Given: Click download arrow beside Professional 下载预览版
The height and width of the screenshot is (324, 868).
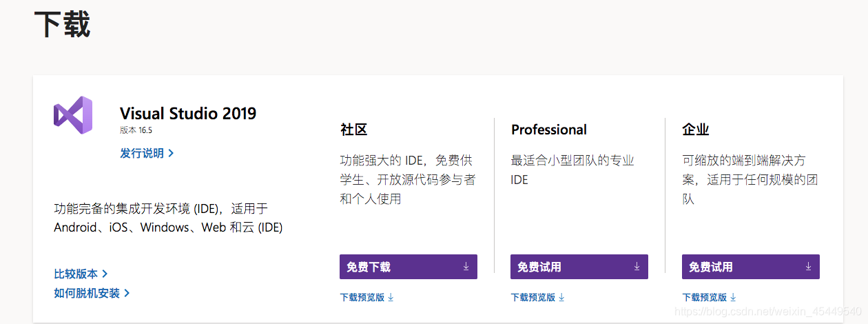Looking at the screenshot, I should coord(561,297).
